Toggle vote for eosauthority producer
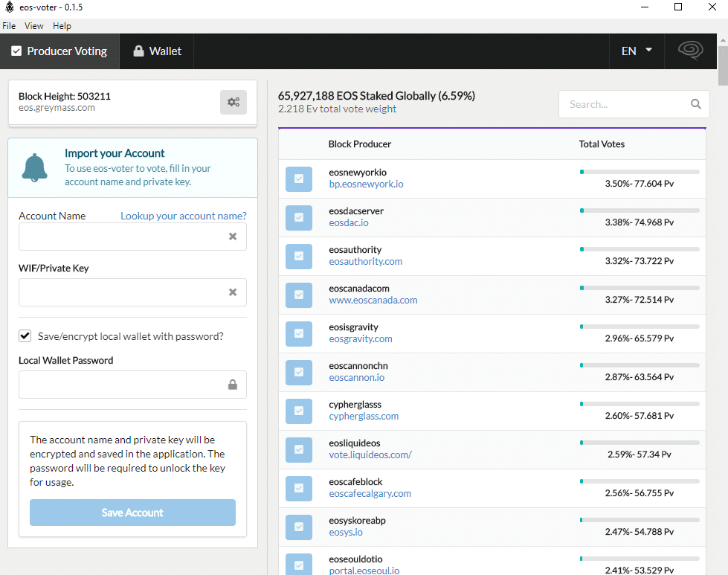Viewport: 728px width, 575px height. (x=298, y=256)
